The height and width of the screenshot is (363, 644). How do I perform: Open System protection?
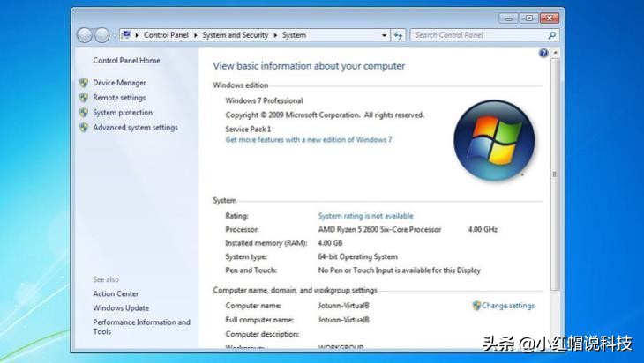[x=123, y=113]
